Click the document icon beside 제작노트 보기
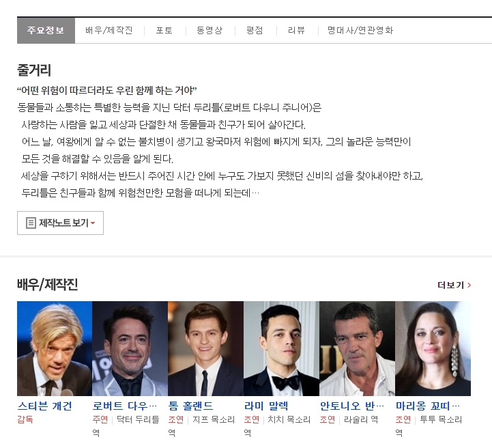The image size is (492, 448). (31, 223)
